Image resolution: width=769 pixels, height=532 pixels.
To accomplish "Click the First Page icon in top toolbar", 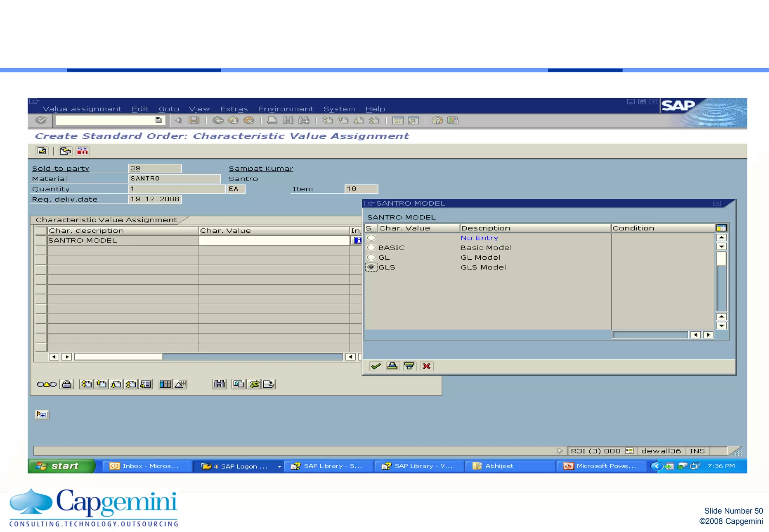I will 327,120.
